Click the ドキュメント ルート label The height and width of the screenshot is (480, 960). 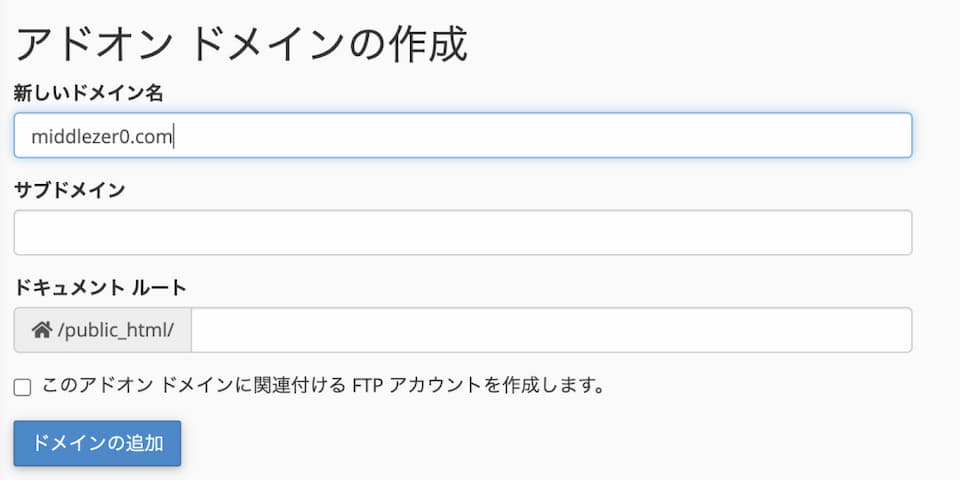coord(100,288)
